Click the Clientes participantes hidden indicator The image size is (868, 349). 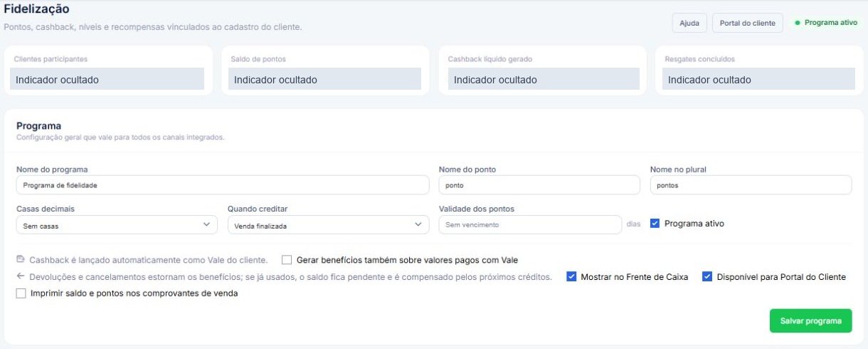click(107, 79)
